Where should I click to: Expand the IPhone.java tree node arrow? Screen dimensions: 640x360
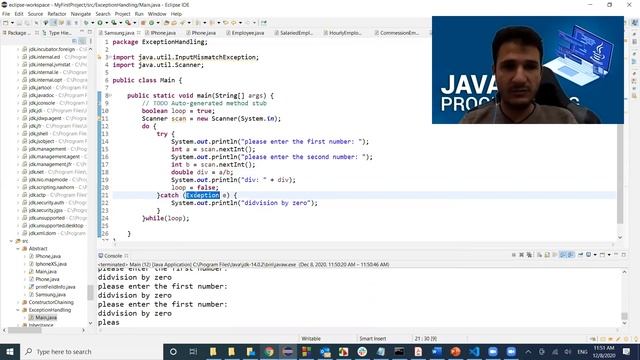click(x=24, y=256)
